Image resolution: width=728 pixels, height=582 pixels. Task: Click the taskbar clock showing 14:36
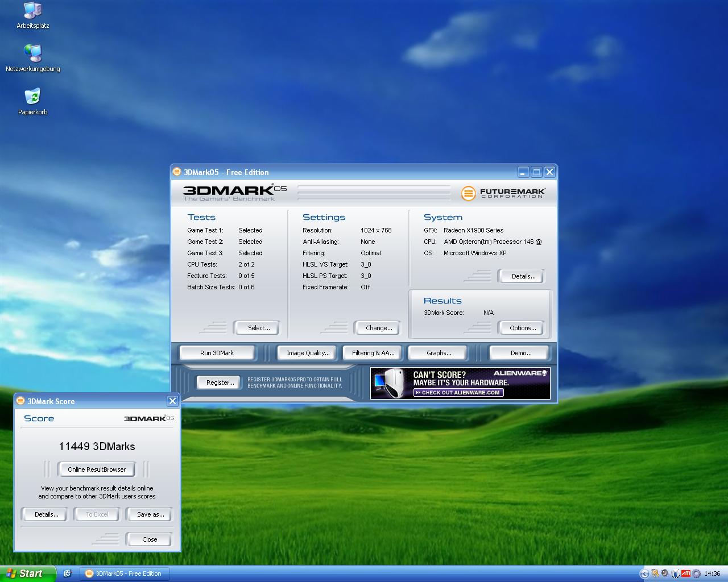pos(712,573)
